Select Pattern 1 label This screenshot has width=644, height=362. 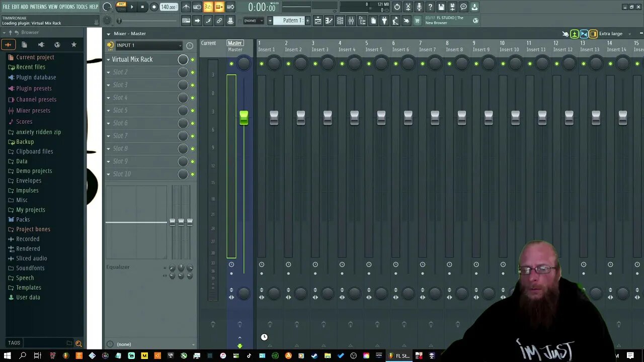291,21
